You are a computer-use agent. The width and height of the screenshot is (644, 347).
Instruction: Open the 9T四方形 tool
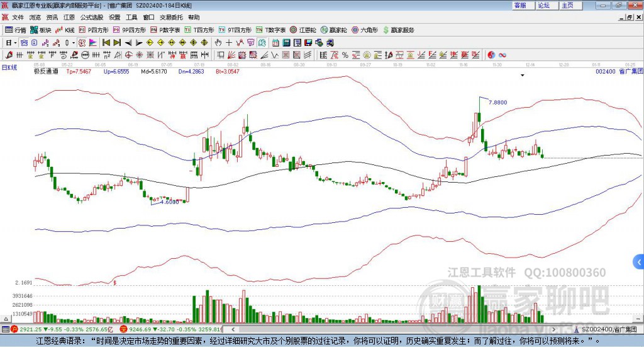(235, 30)
